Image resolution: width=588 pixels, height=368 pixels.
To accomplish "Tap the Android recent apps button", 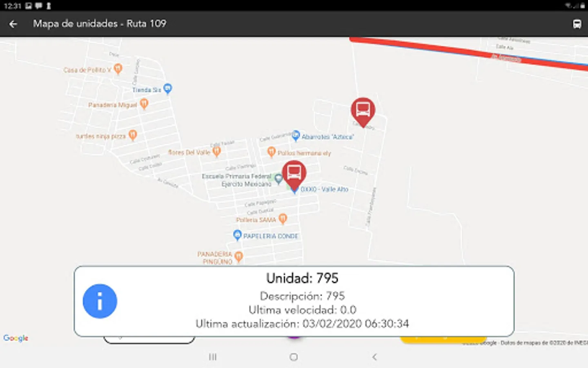I will click(213, 357).
